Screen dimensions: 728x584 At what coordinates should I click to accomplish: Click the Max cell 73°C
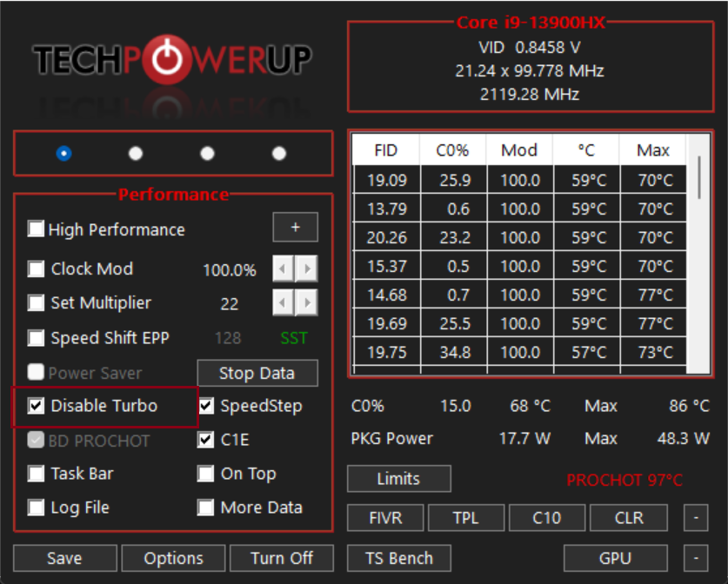pos(654,353)
